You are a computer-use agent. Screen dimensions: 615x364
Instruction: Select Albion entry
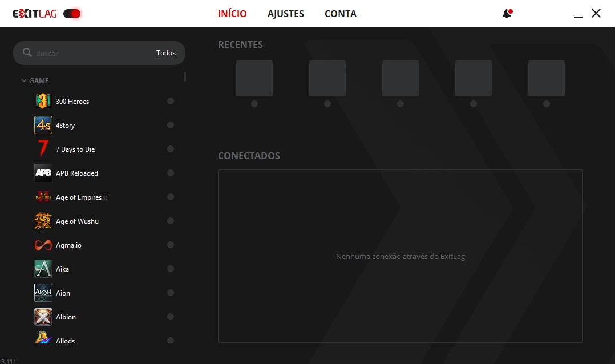point(66,317)
